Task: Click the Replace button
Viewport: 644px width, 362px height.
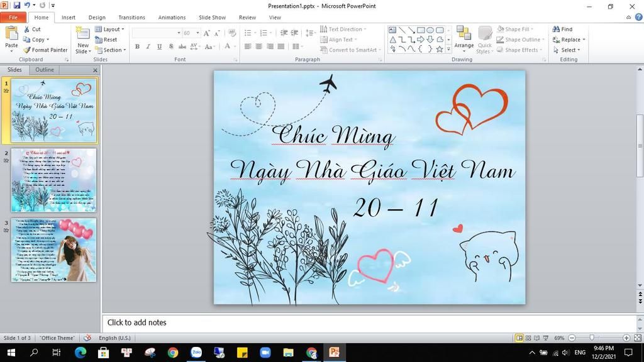Action: [569, 40]
